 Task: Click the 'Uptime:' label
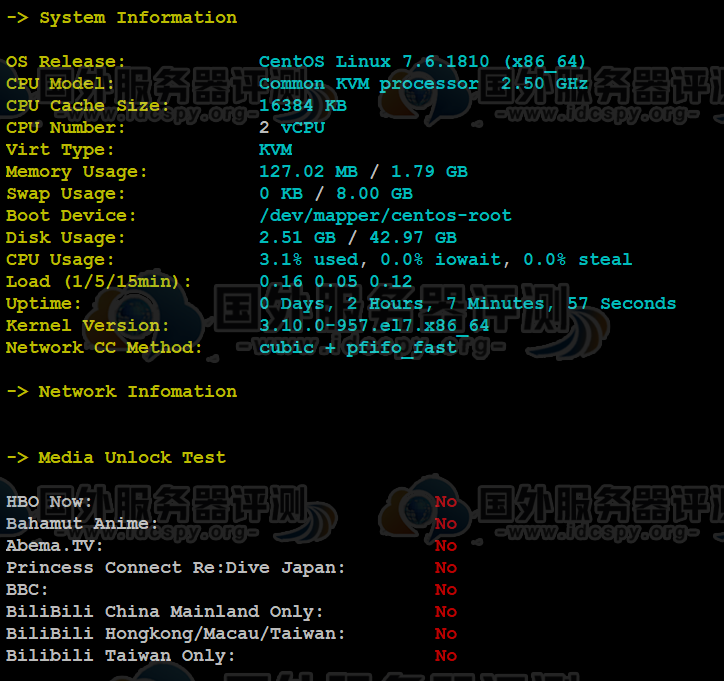click(43, 304)
